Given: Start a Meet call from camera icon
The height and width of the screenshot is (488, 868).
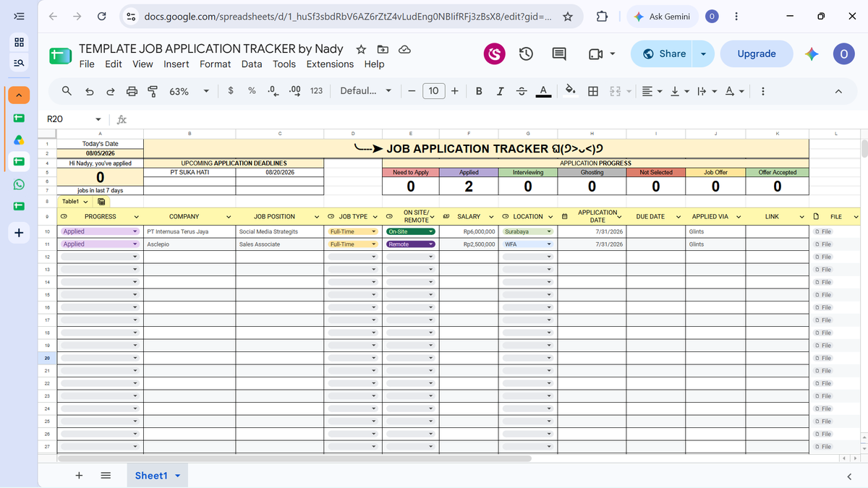Looking at the screenshot, I should click(x=595, y=53).
